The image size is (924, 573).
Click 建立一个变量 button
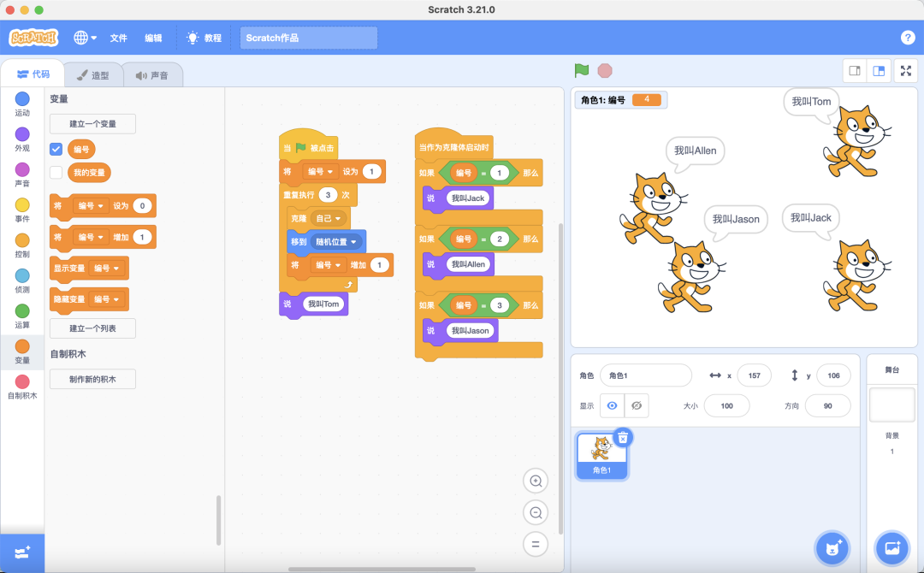tap(92, 124)
